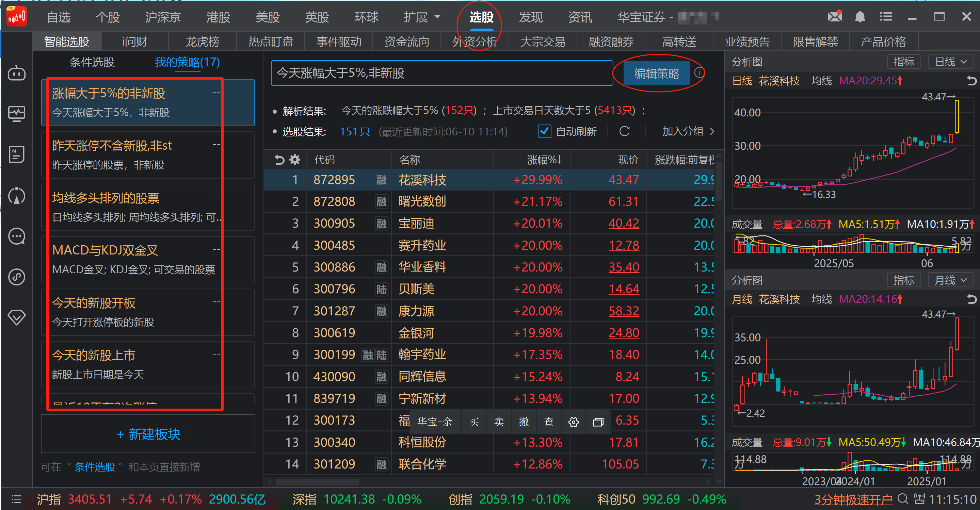
Task: Click the red app logo icon
Action: coord(17,16)
